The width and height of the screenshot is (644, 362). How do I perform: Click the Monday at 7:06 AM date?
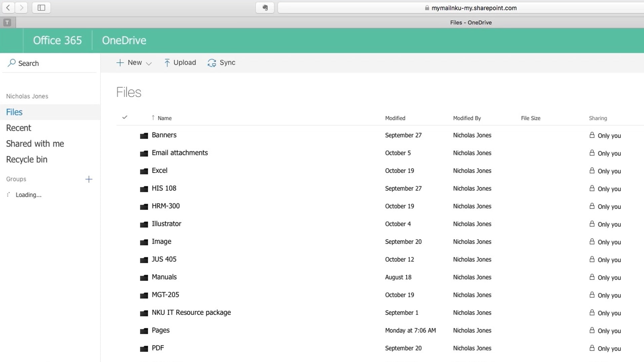pyautogui.click(x=410, y=330)
